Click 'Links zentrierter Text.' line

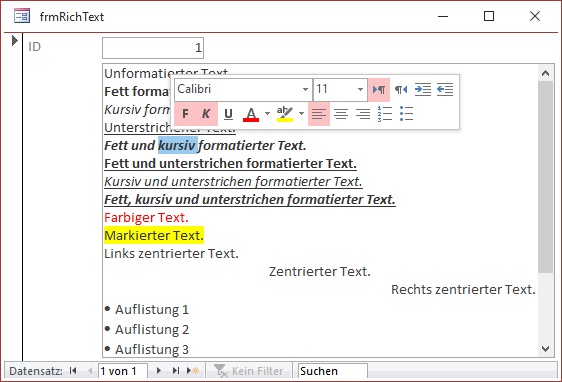(171, 254)
